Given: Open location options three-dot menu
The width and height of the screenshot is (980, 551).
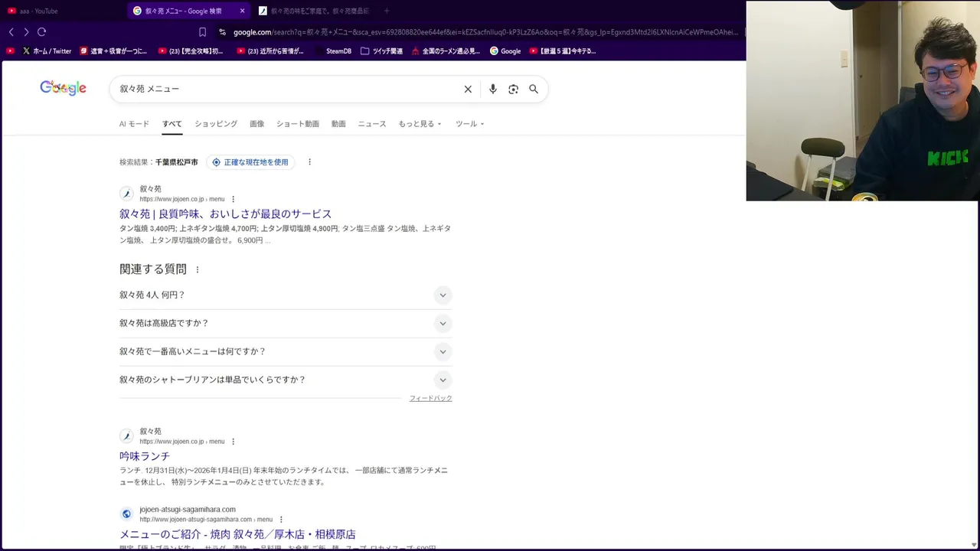Looking at the screenshot, I should click(309, 162).
